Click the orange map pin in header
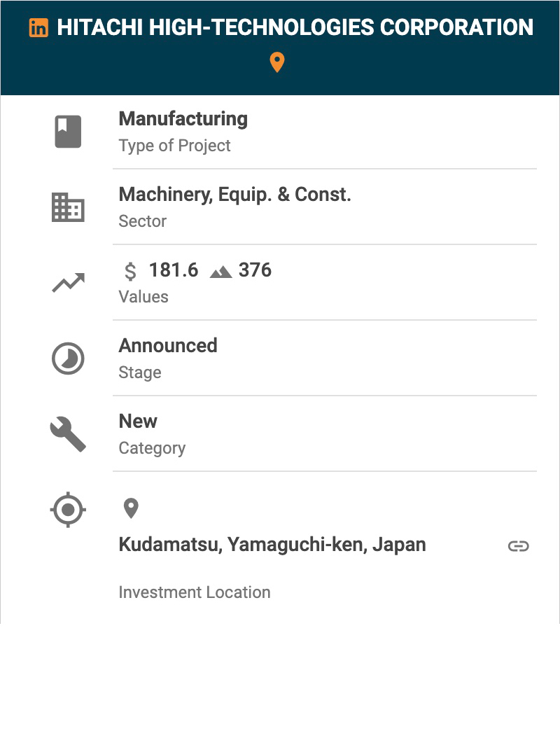 277,63
